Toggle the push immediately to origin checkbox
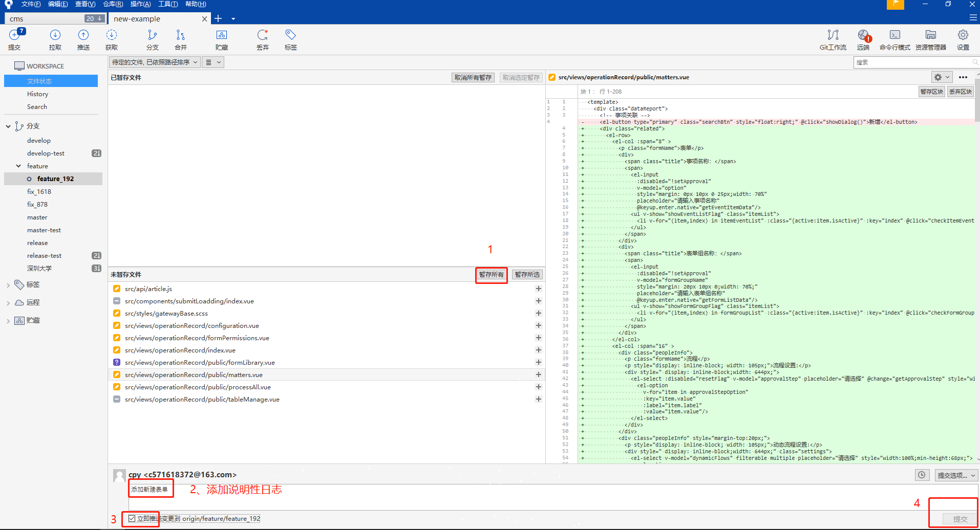This screenshot has height=530, width=980. coord(132,518)
